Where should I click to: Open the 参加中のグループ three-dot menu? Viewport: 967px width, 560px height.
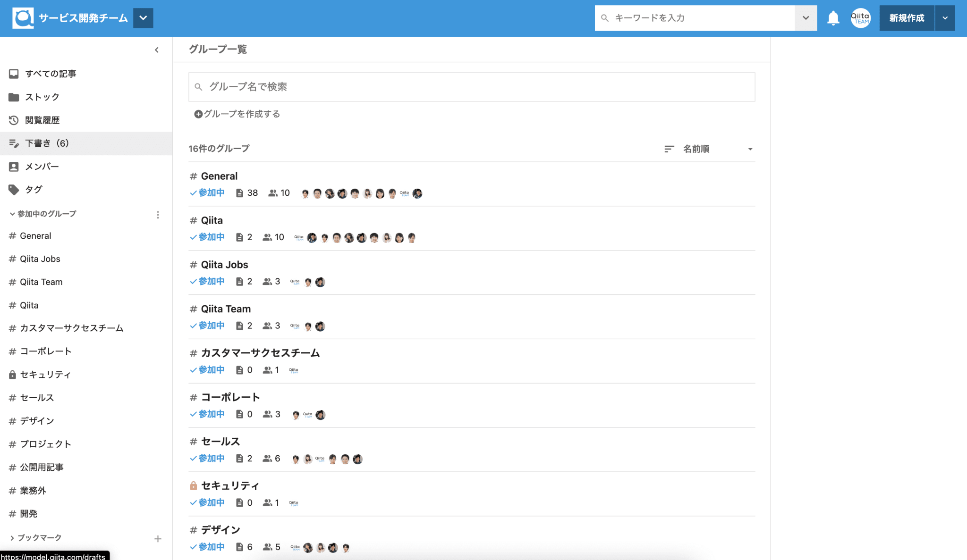[158, 215]
